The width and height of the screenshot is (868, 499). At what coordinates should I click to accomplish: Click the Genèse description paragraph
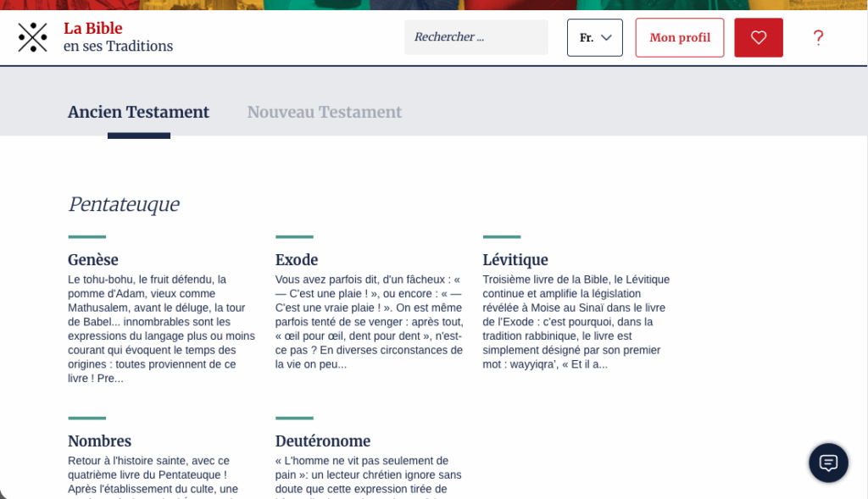point(161,329)
